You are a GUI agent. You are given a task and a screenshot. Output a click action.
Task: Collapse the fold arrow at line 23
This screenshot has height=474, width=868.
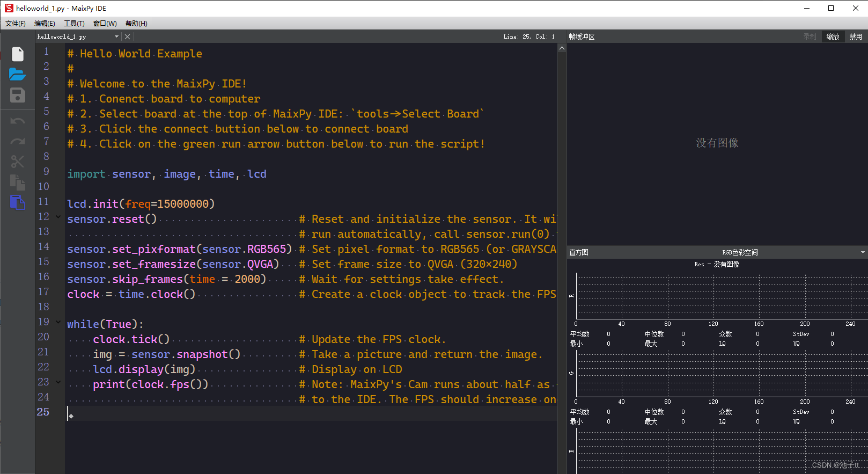point(58,382)
